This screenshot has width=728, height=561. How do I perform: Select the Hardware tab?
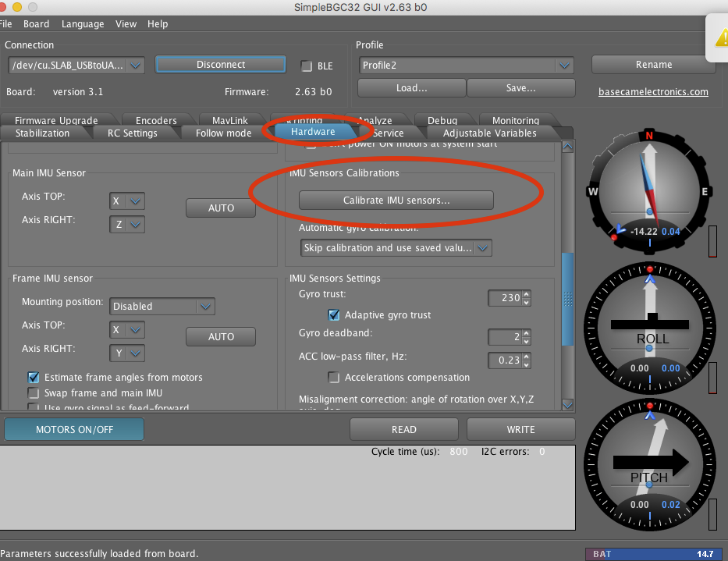coord(313,132)
